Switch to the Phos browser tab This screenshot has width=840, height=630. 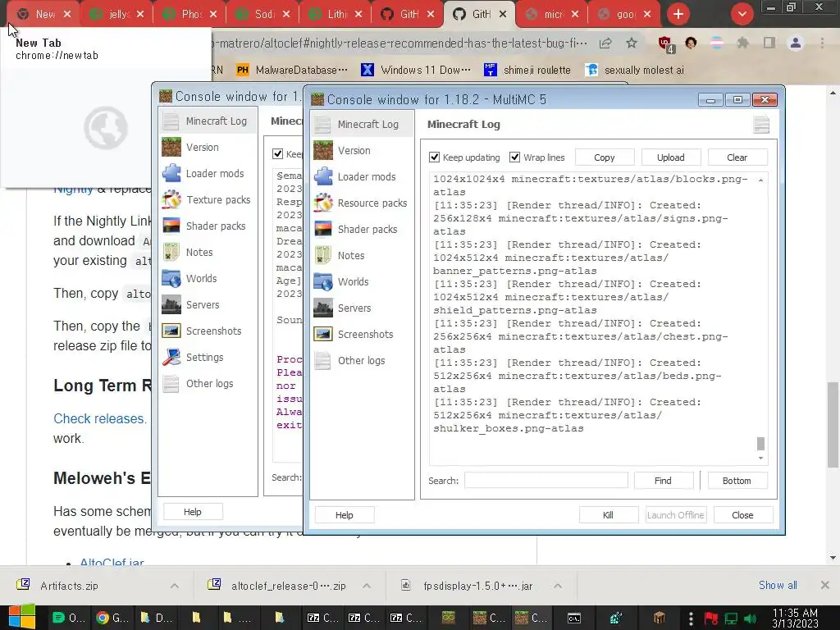pyautogui.click(x=190, y=14)
